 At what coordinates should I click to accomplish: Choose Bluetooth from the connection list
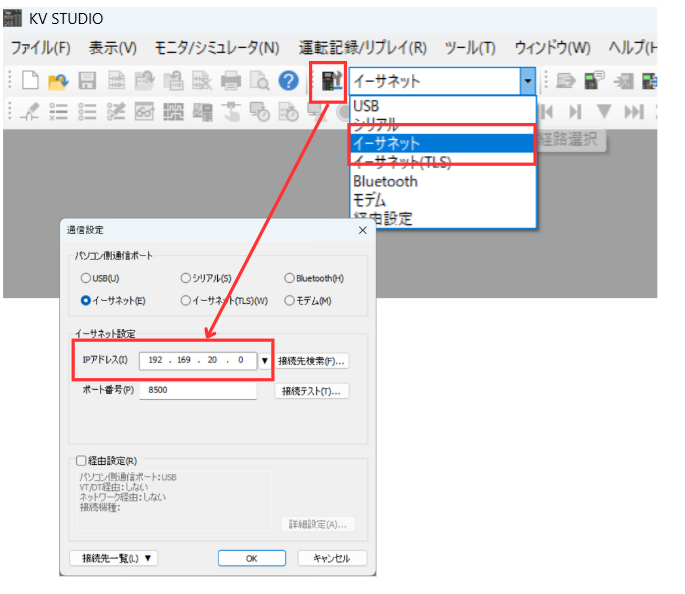tap(443, 181)
